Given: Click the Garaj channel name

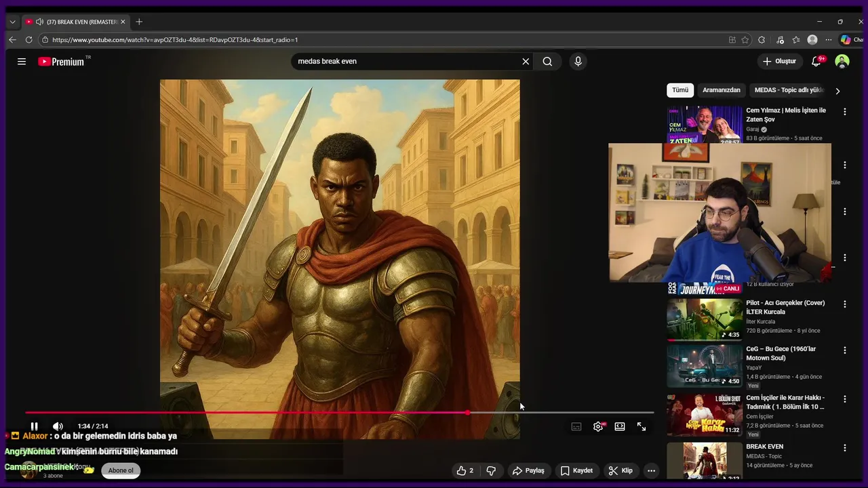Looking at the screenshot, I should (753, 129).
